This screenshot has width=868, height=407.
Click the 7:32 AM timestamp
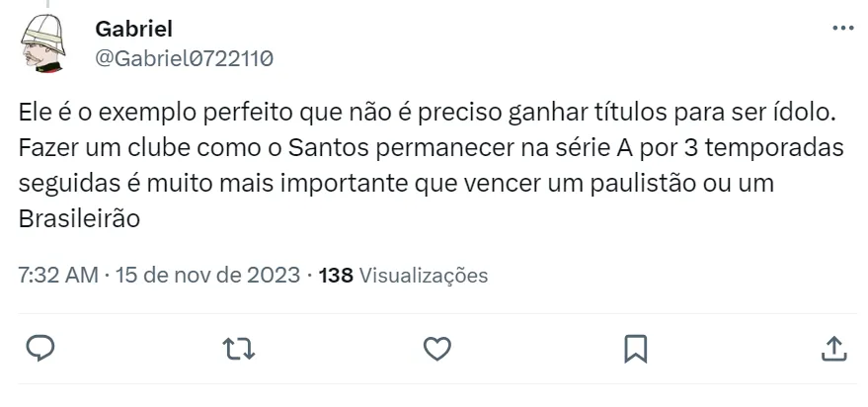click(x=58, y=275)
